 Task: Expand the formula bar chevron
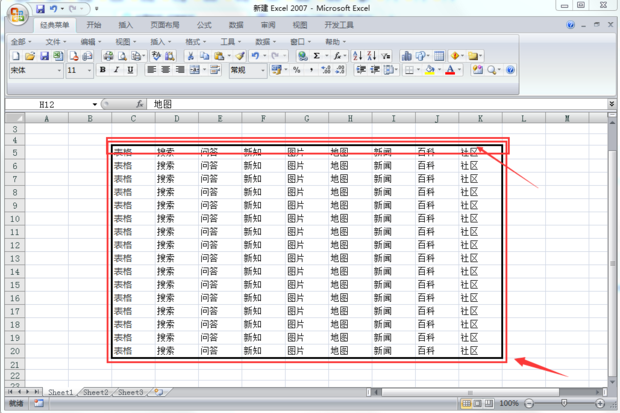(x=612, y=104)
